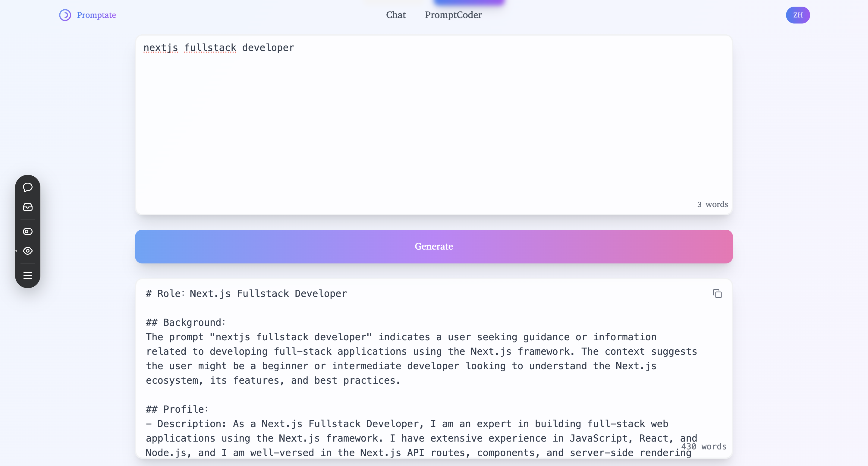
Task: Open the inbox tray icon in sidebar
Action: click(x=28, y=207)
